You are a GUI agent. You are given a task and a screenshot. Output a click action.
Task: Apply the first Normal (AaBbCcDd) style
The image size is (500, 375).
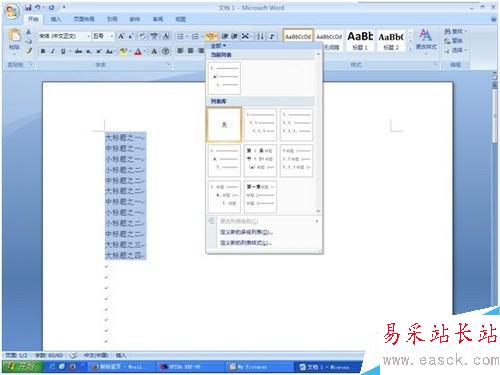click(x=298, y=36)
